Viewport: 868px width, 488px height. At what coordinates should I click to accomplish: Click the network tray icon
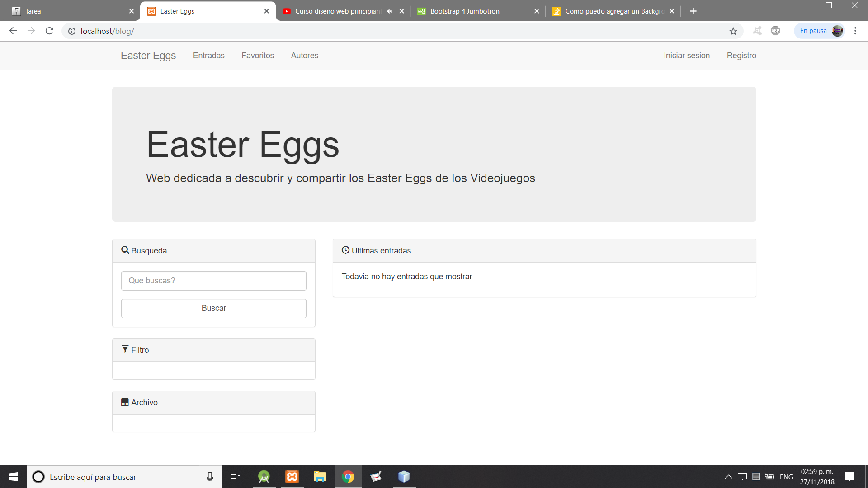[x=742, y=477]
